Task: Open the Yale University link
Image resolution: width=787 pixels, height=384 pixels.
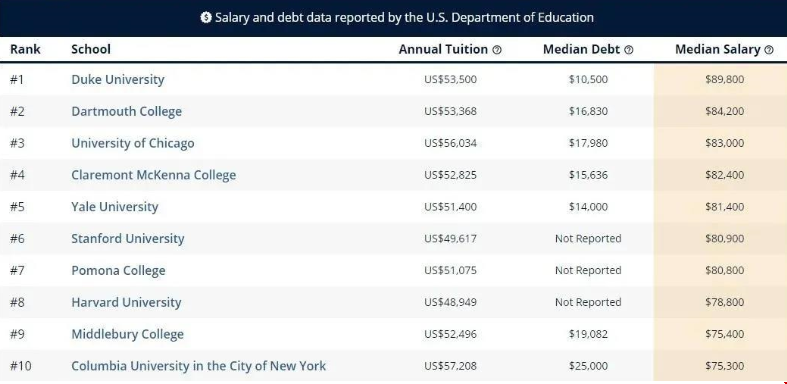Action: pos(115,207)
